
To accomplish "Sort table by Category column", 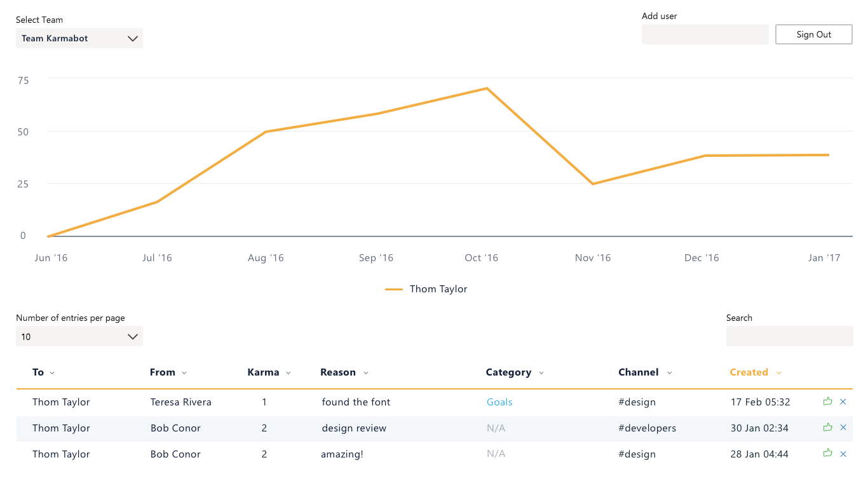I will pos(515,372).
